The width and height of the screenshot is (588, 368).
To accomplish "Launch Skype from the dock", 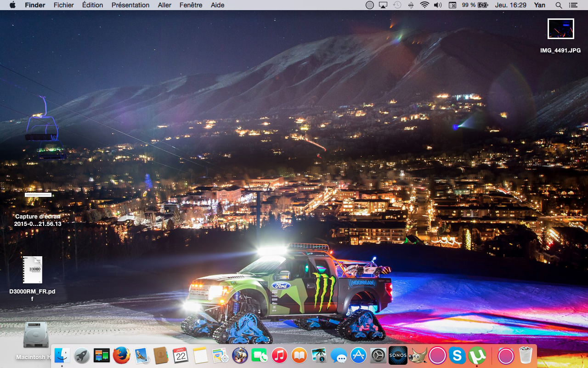I will (457, 355).
